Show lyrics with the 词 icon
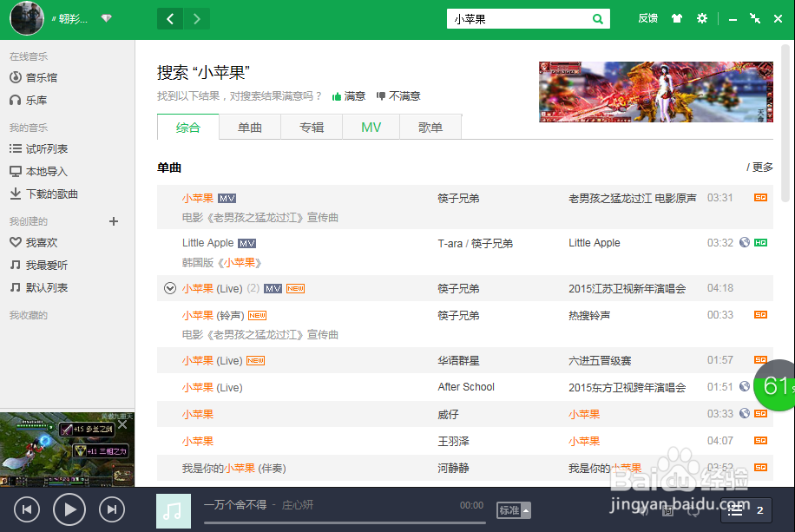This screenshot has height=532, width=795. point(667,510)
